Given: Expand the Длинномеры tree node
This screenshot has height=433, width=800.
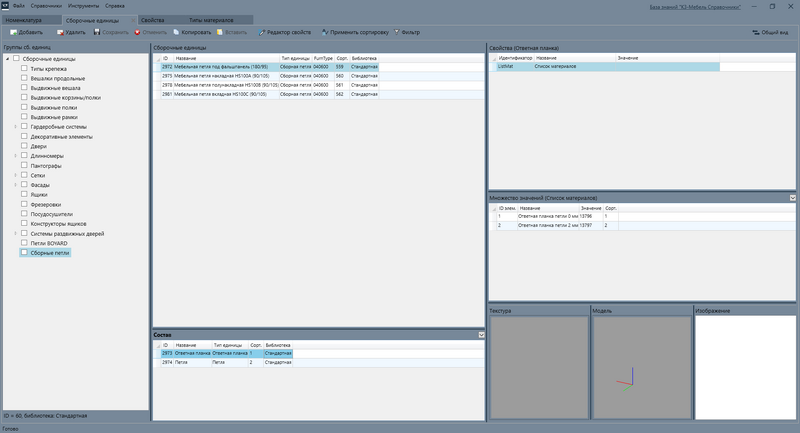Looking at the screenshot, I should (x=15, y=156).
